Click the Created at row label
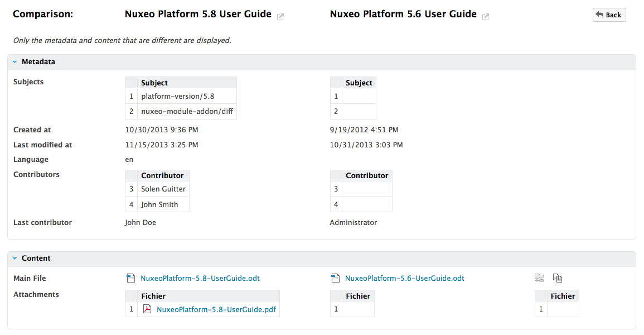644x335 pixels. point(32,130)
